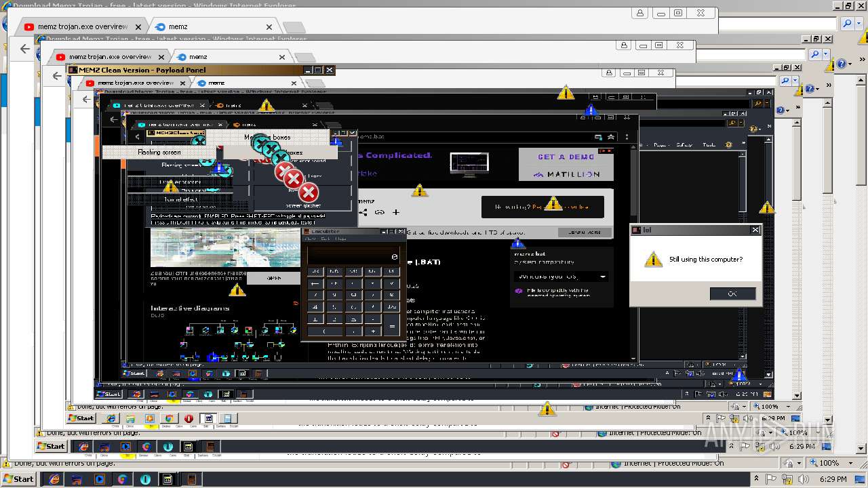
Task: Open Internet Explorer from the bottom taskbar
Action: coord(54,479)
